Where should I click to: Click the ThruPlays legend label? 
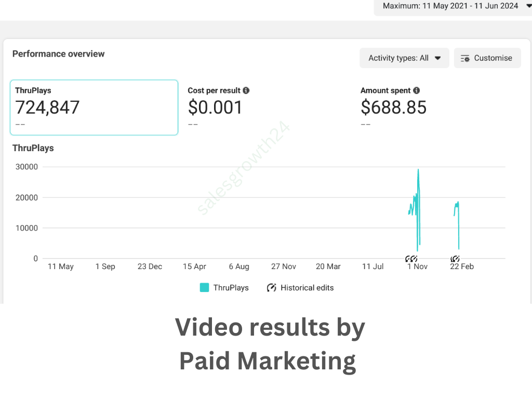point(231,288)
